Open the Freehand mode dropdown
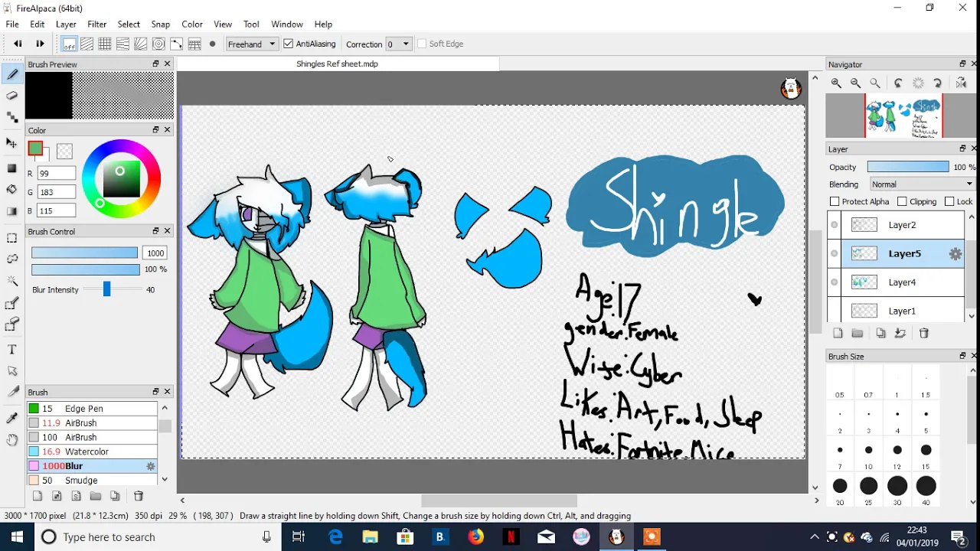The image size is (980, 551). point(252,44)
